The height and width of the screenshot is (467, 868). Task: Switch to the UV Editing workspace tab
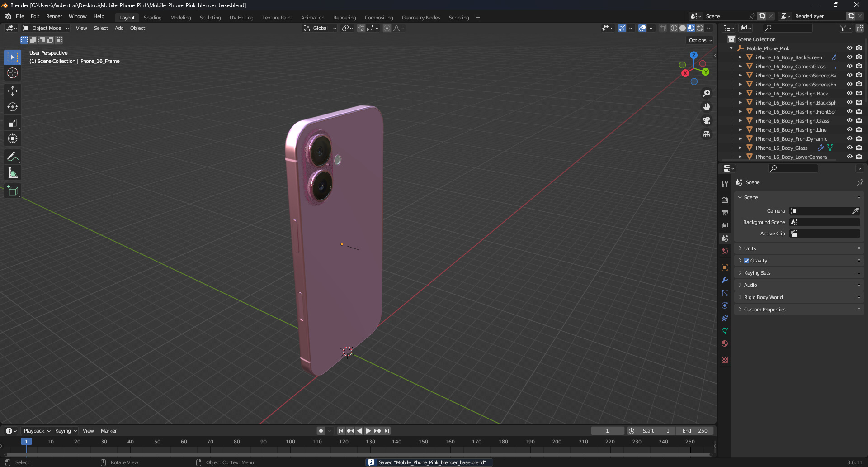pyautogui.click(x=241, y=18)
